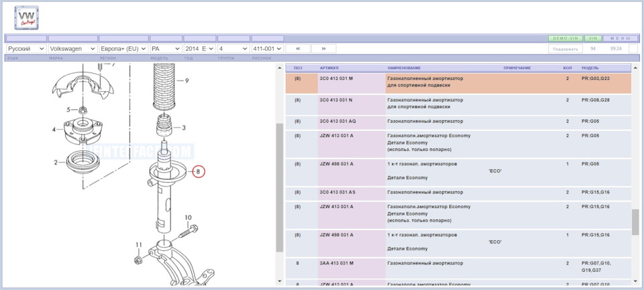Viewport: 644px width, 290px height.
Task: Click the VW Car Port logo icon
Action: (27, 17)
